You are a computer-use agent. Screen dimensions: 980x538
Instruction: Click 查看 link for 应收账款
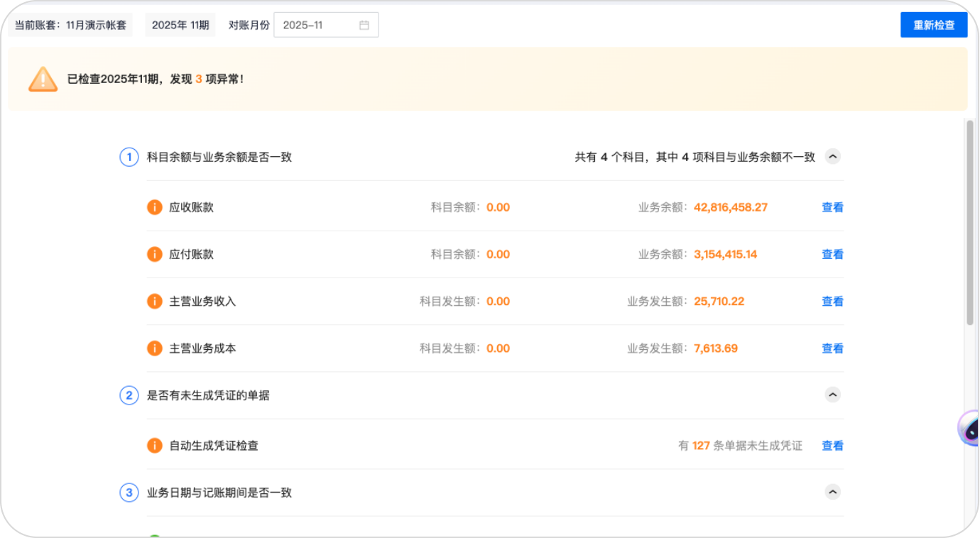[x=832, y=207]
